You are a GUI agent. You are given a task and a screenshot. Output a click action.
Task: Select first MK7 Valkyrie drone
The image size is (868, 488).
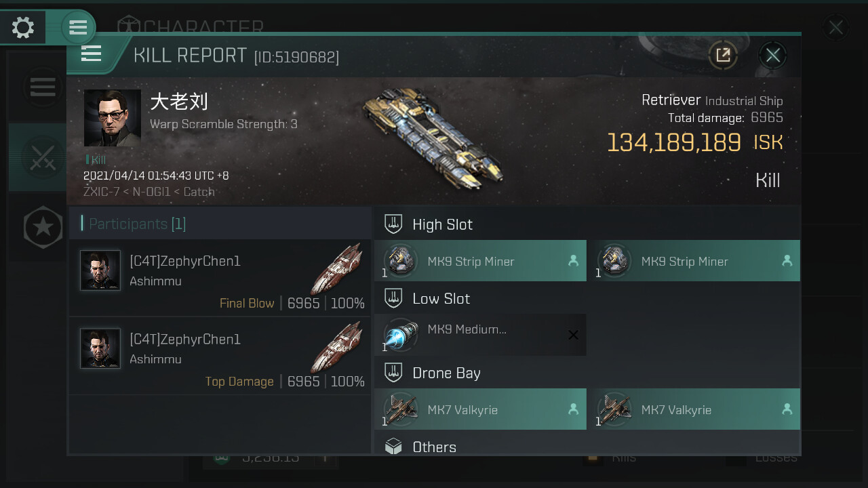(x=480, y=409)
